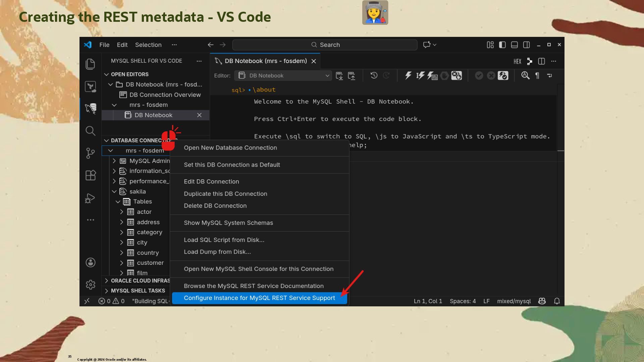Toggle show hidden characters pilcrow icon
The image size is (644, 362).
[x=537, y=75]
